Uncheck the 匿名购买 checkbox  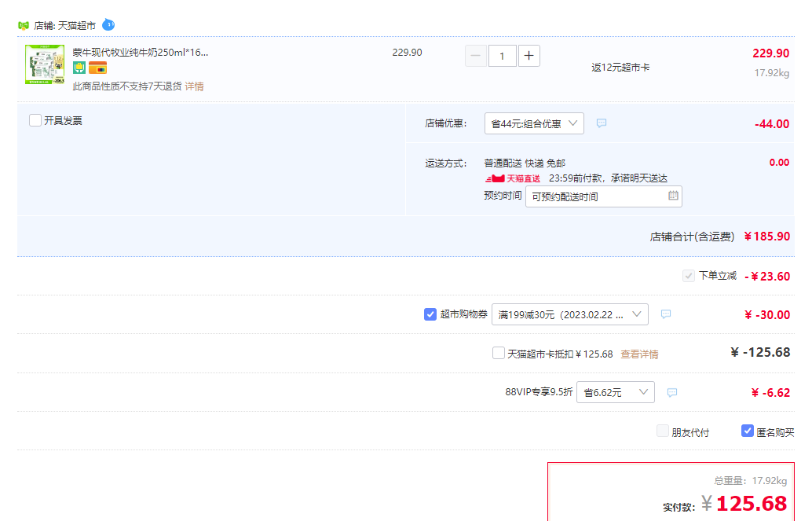[x=747, y=431]
